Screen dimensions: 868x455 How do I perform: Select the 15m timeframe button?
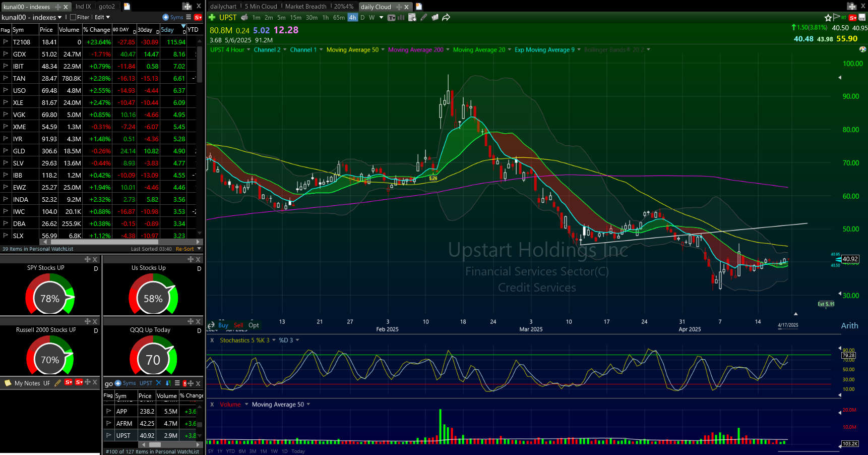(296, 17)
